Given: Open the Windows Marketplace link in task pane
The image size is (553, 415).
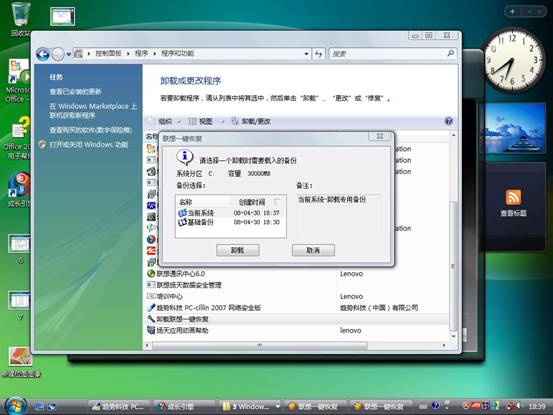Looking at the screenshot, I should click(x=93, y=111).
